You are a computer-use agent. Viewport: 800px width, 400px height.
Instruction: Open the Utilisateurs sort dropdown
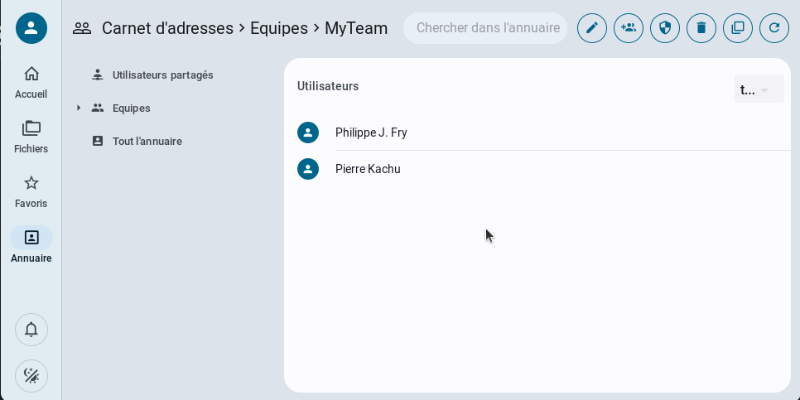pos(758,90)
